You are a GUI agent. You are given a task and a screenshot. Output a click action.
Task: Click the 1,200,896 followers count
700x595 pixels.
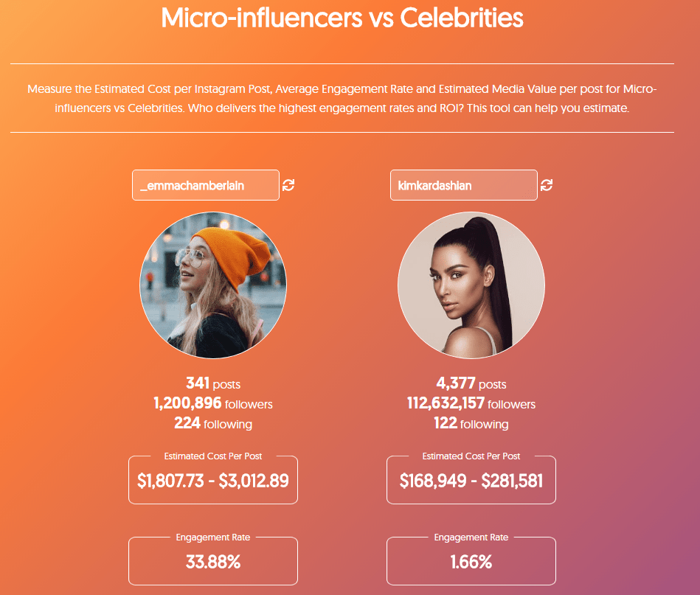click(213, 403)
